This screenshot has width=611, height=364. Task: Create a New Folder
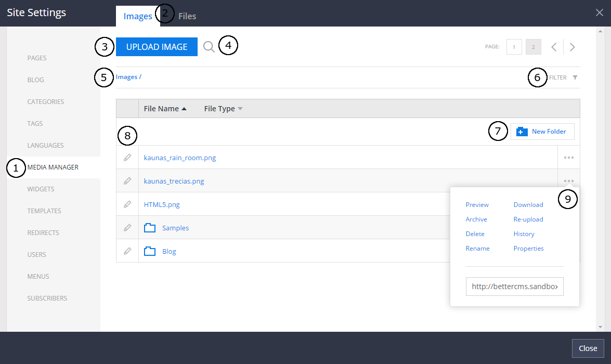[x=542, y=132]
